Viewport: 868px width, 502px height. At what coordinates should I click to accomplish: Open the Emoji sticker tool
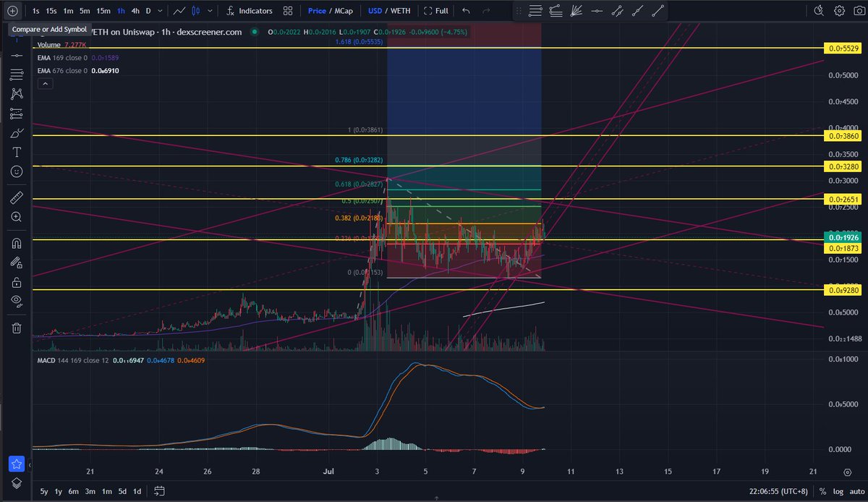click(x=16, y=171)
